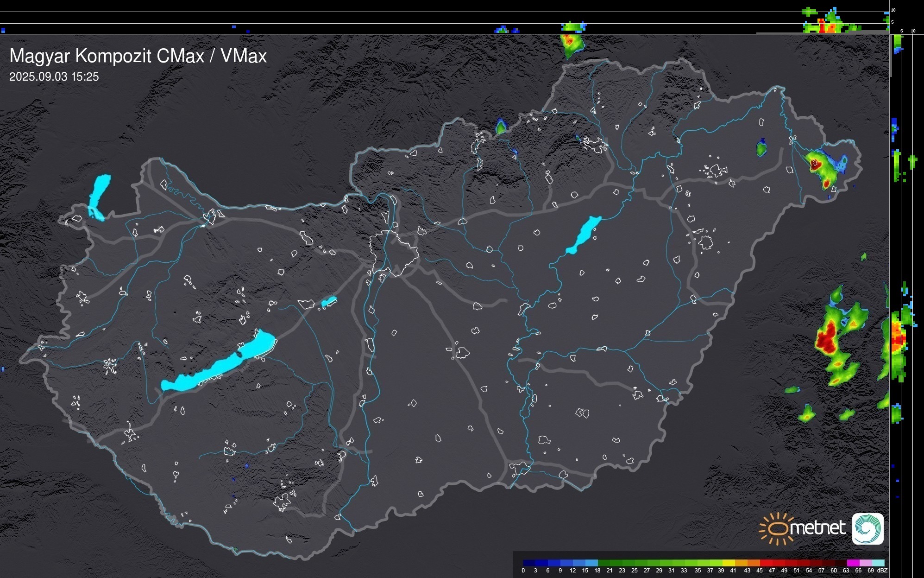The width and height of the screenshot is (924, 578).
Task: Select the darkest navy 0 dBZ swatch
Action: pos(529,563)
